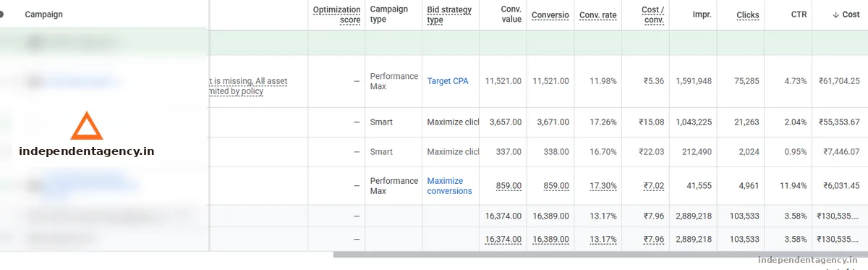
Task: Sort by the Impr. column header
Action: [701, 14]
